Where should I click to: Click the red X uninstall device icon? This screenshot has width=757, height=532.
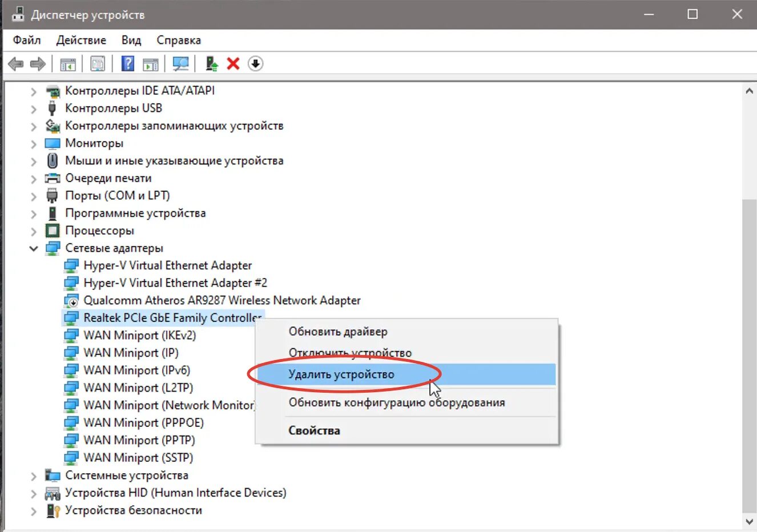[233, 63]
